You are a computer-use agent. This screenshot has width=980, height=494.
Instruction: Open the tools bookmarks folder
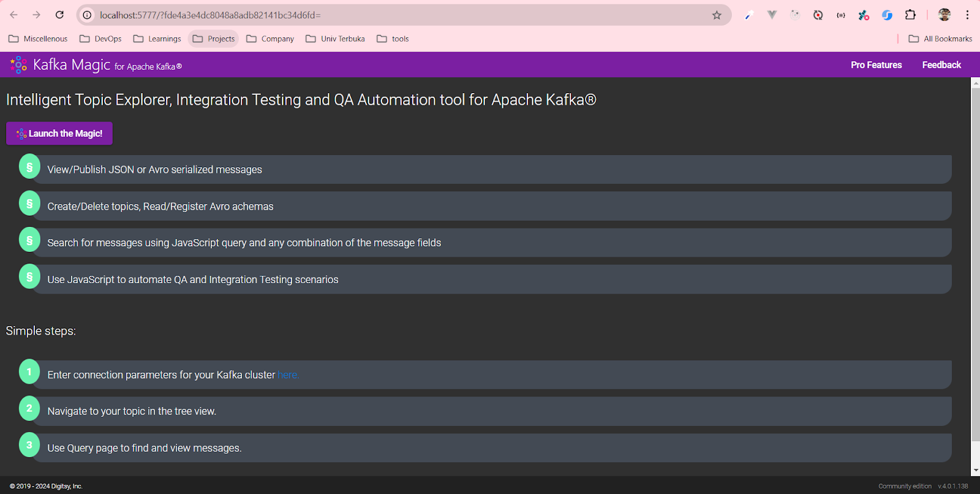(x=393, y=39)
